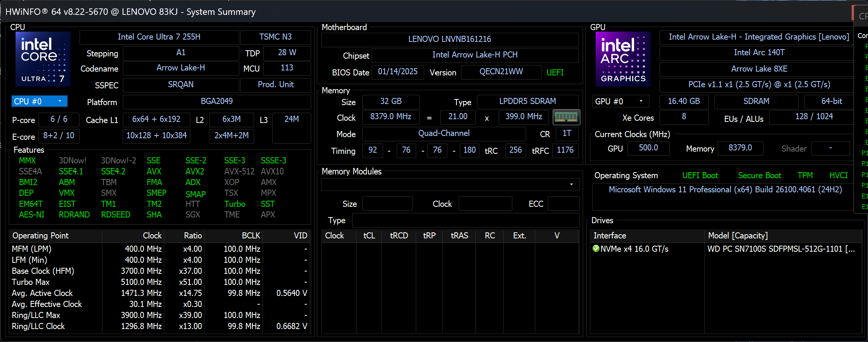Click the 8379.0 MHz memory clock in Memory section
868x342 pixels.
click(391, 117)
